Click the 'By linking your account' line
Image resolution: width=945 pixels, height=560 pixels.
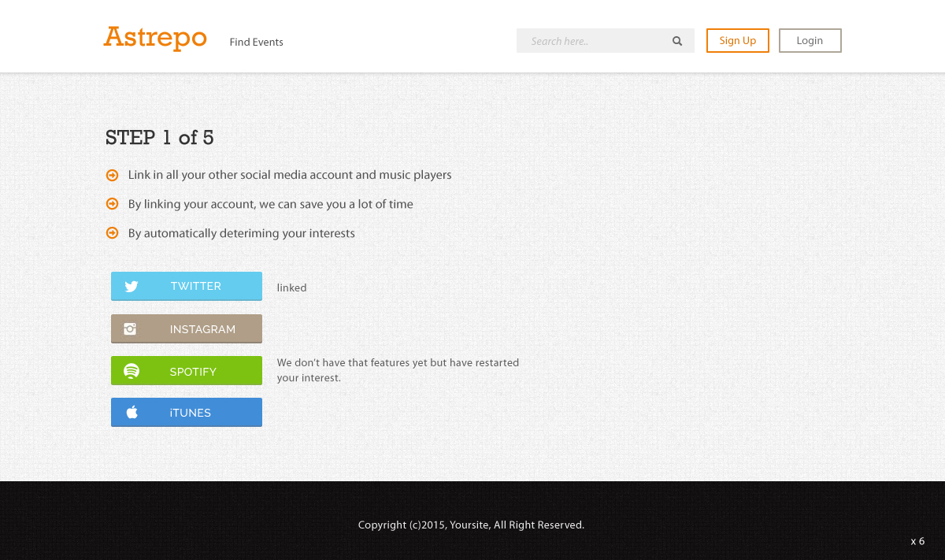(271, 204)
